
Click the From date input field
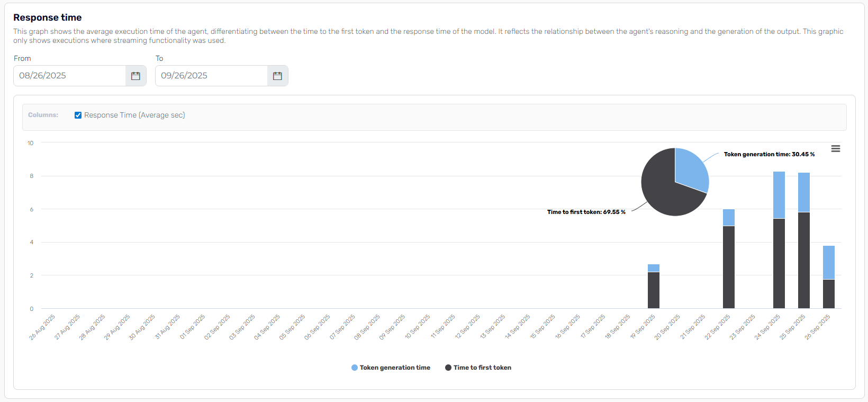(x=69, y=76)
